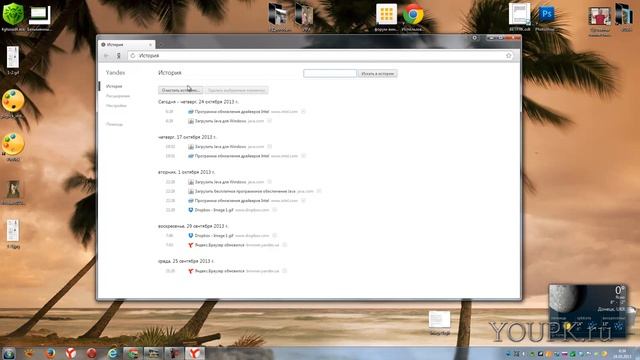The height and width of the screenshot is (360, 640).
Task: Click the back arrow in browser toolbar
Action: 107,56
